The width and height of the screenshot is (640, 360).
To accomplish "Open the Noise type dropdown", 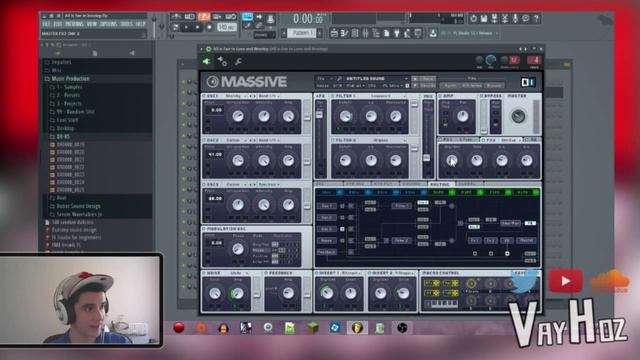I will (238, 273).
